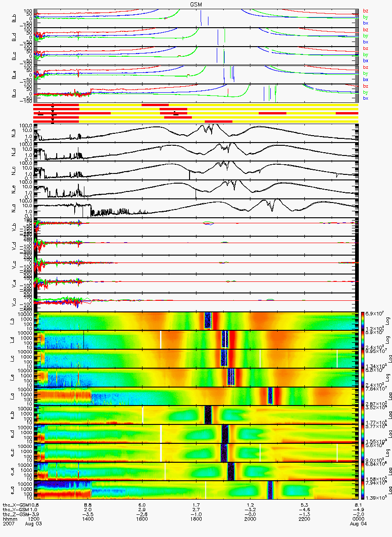This screenshot has height=537, width=392.
Task: Click the 0000 time axis tick label
Action: [x=358, y=519]
